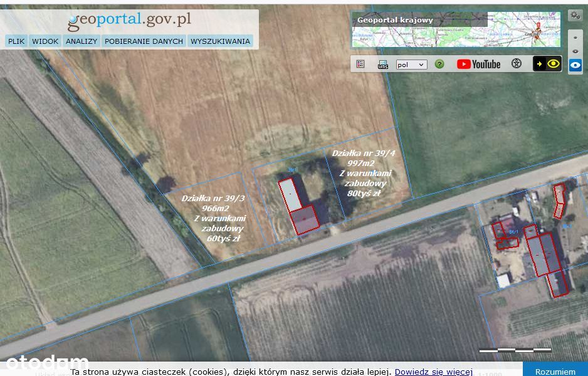Click the '966m2' area text
The width and height of the screenshot is (588, 376).
[215, 209]
